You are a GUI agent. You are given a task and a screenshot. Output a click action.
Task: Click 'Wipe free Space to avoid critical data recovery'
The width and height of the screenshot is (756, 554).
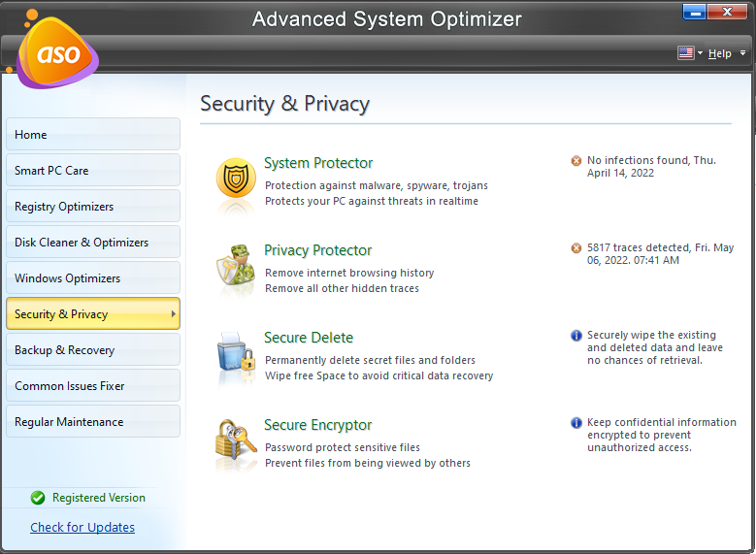click(x=378, y=375)
